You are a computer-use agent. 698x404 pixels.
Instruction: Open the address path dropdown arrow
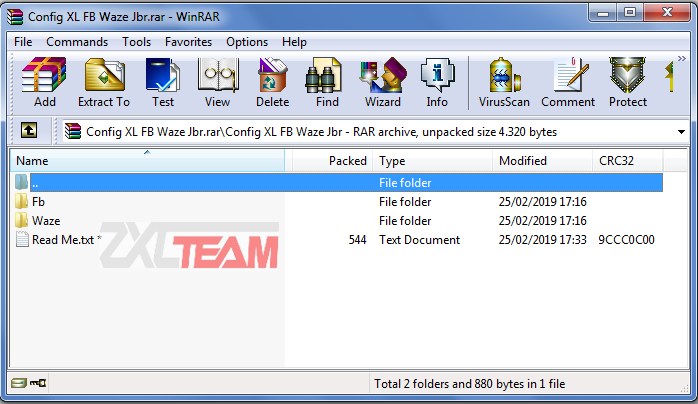coord(681,132)
